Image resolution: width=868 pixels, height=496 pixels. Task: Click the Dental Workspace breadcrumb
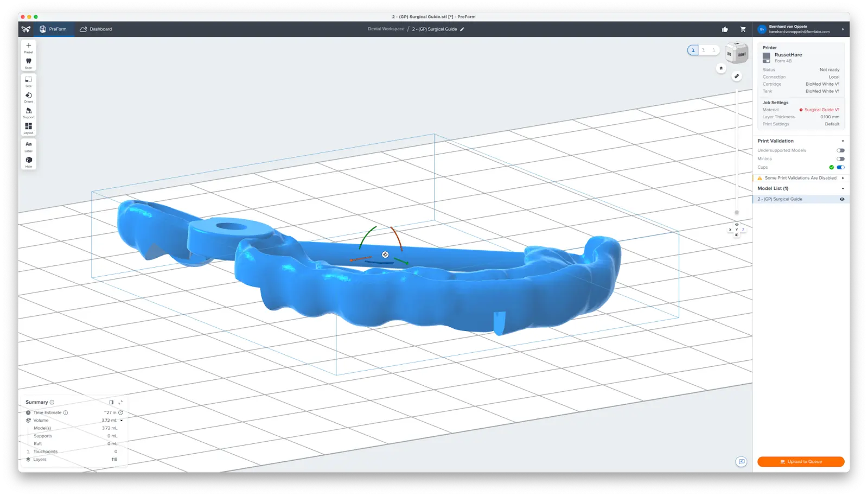(386, 29)
